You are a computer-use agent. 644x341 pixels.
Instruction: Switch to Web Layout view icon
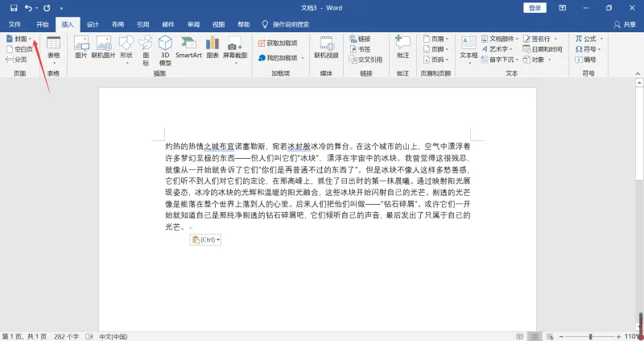550,336
